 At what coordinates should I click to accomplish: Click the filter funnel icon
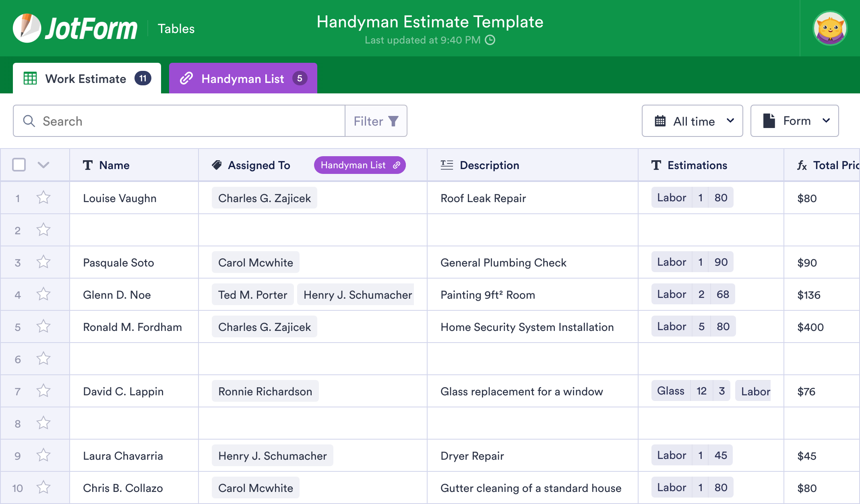(x=393, y=121)
